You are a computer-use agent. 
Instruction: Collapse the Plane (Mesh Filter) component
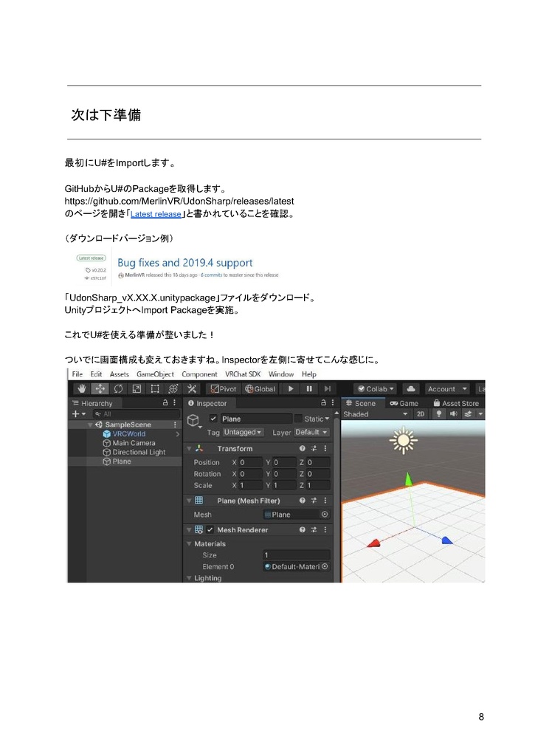click(189, 501)
